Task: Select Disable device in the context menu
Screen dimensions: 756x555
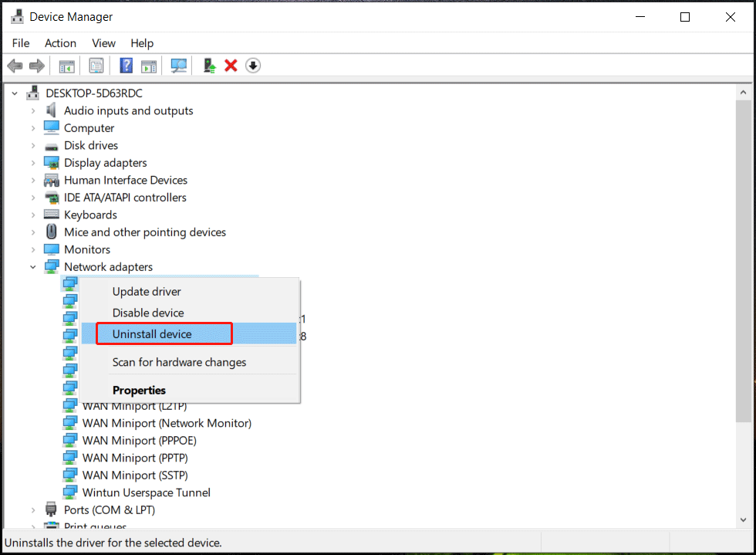Action: [148, 313]
